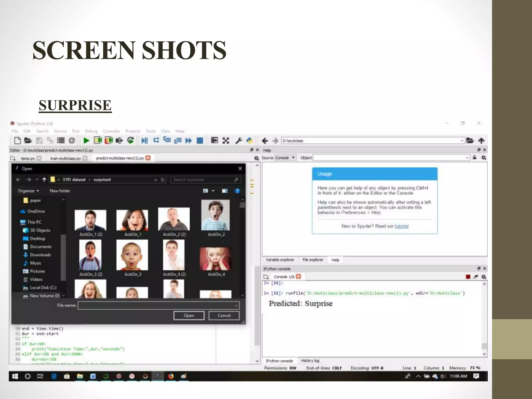Click the IPython console options gear icon
This screenshot has width=532, height=399.
[x=484, y=277]
